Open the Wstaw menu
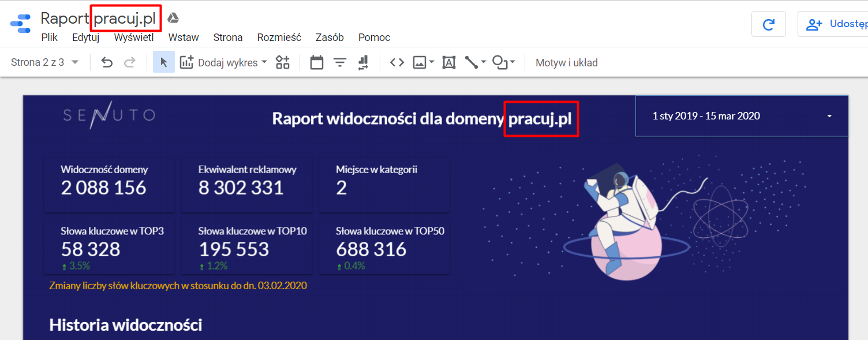 [x=184, y=38]
